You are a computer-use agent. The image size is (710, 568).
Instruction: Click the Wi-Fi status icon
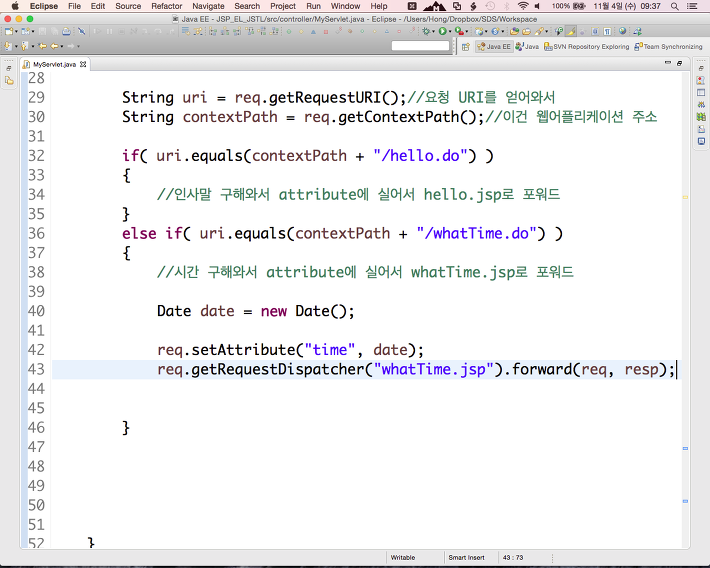[523, 6]
